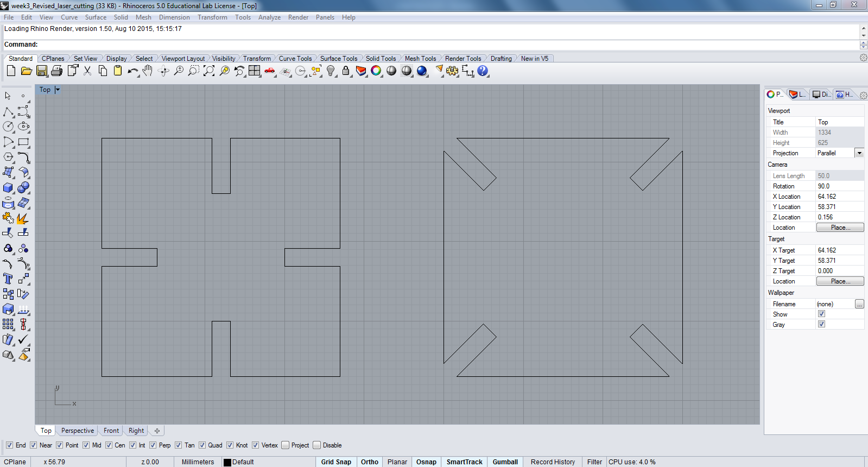The image size is (868, 467).
Task: Click the four-viewport layout icon
Action: (255, 71)
